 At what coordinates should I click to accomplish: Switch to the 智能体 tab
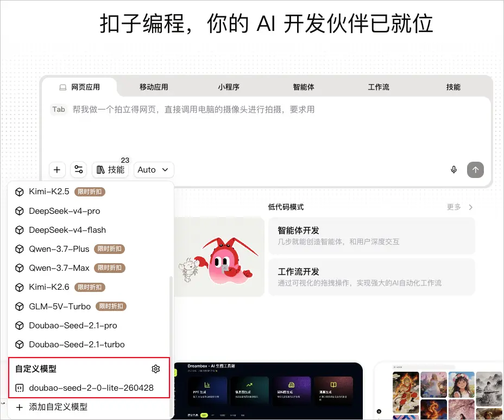click(x=304, y=87)
